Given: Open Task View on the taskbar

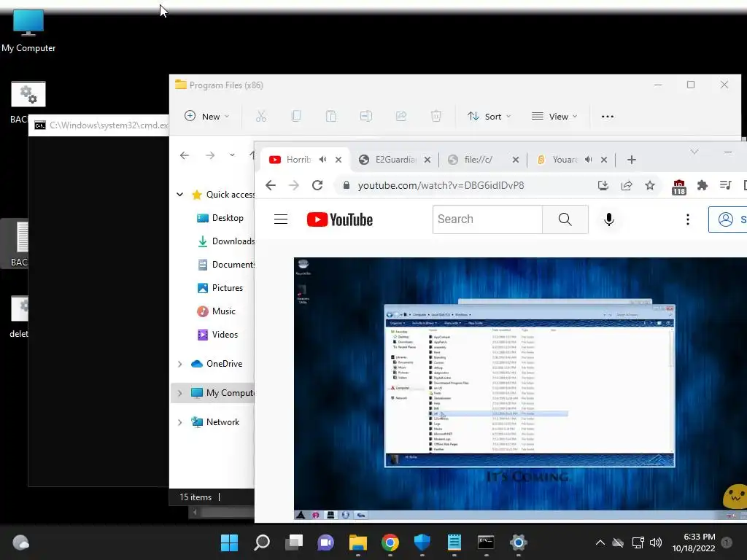Looking at the screenshot, I should (x=294, y=542).
